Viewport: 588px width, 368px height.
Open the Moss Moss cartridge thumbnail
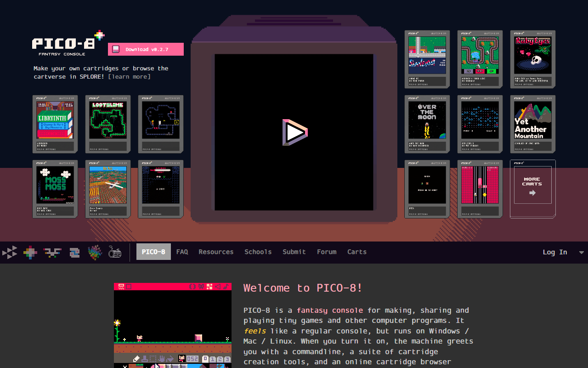(55, 189)
